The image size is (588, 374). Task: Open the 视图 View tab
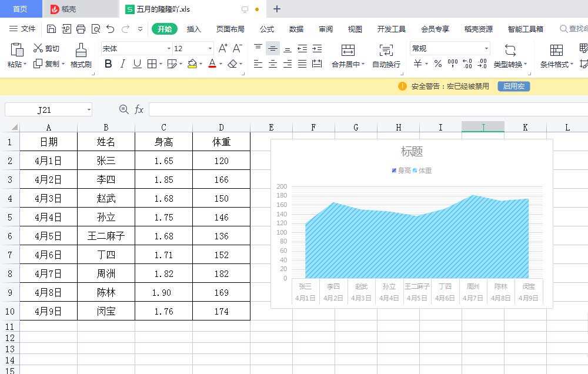(355, 29)
